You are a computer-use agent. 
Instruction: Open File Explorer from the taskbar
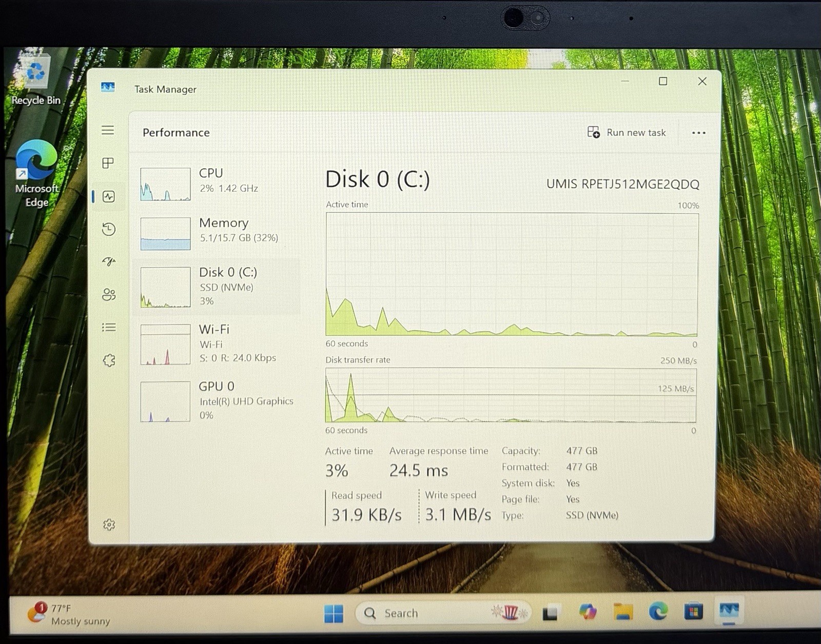[623, 612]
